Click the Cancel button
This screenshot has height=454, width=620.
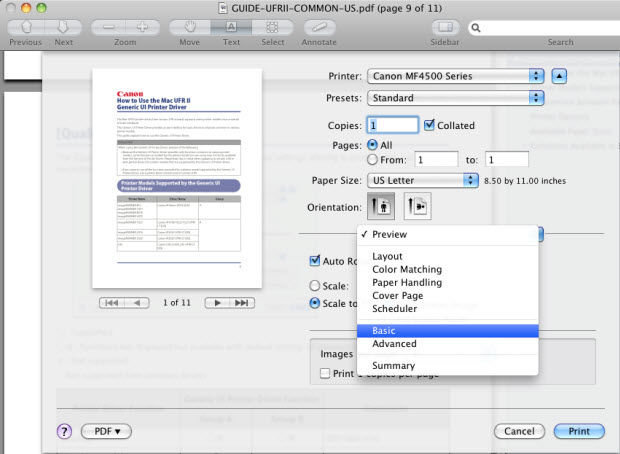click(520, 431)
